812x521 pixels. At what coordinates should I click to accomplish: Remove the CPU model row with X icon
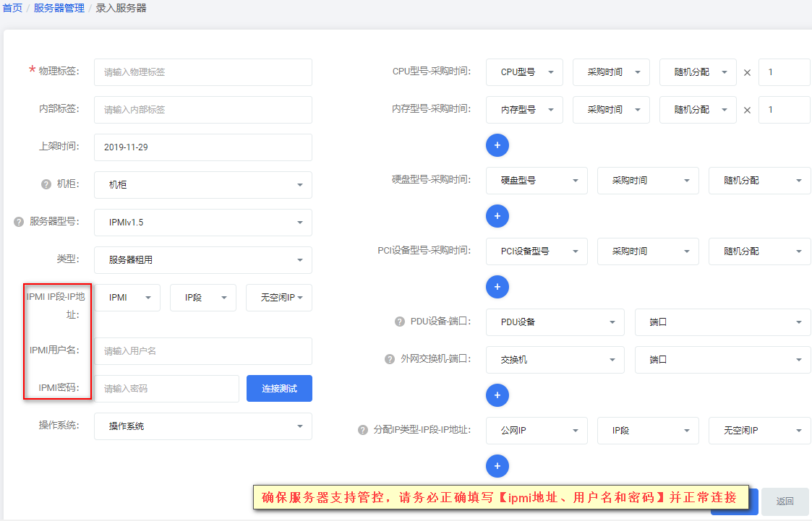click(747, 72)
